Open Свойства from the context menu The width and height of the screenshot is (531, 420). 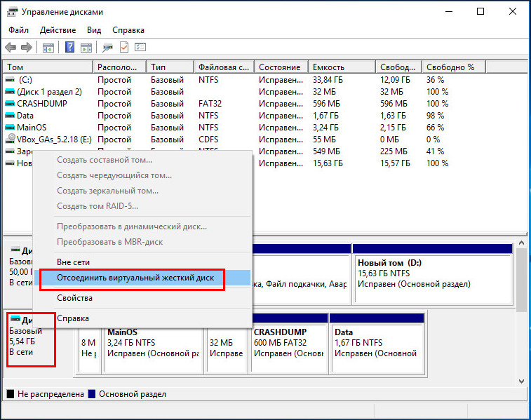tap(142, 298)
